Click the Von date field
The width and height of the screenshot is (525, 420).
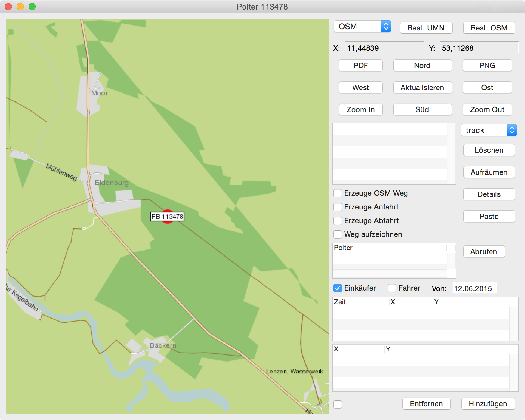click(x=474, y=288)
